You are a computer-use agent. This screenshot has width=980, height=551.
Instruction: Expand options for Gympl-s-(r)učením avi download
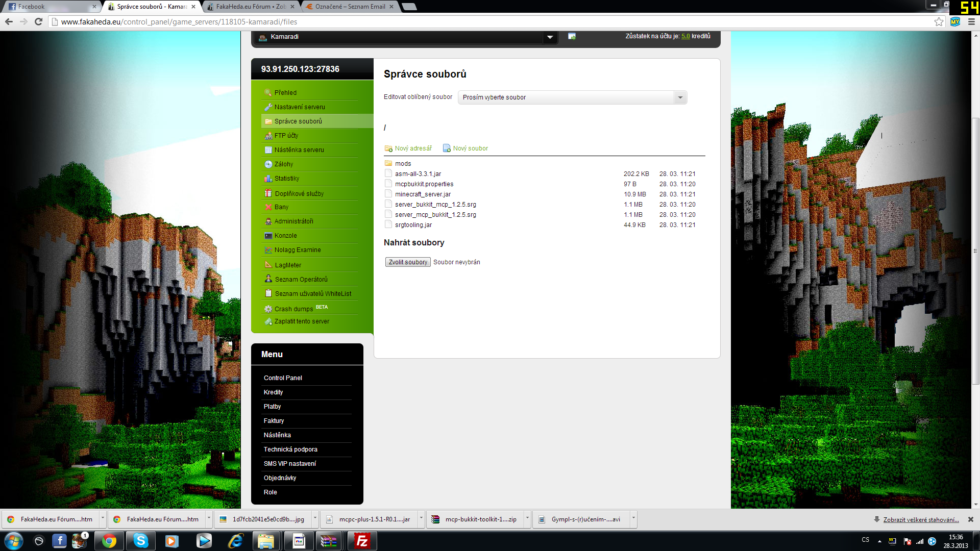tap(633, 519)
